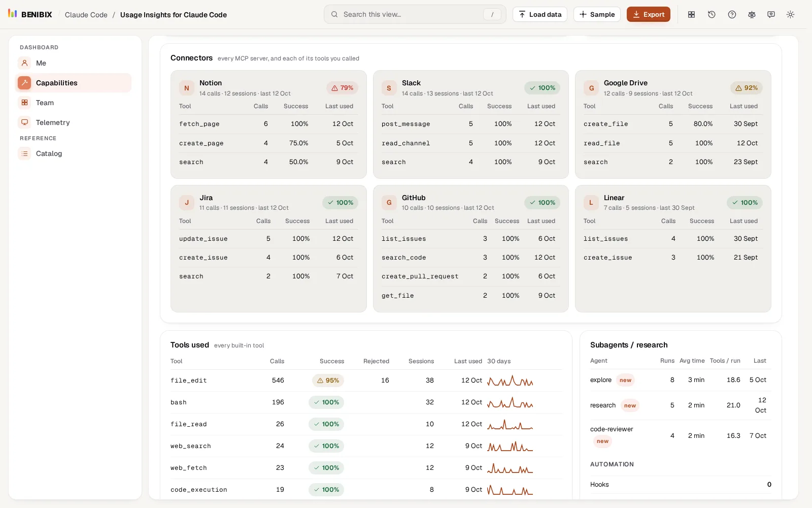Image resolution: width=812 pixels, height=508 pixels.
Task: Click the Google Drive connector G avatar
Action: pyautogui.click(x=591, y=88)
